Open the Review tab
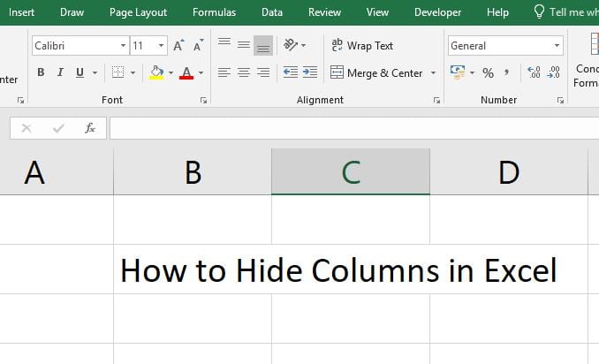The image size is (599, 364). click(x=324, y=12)
